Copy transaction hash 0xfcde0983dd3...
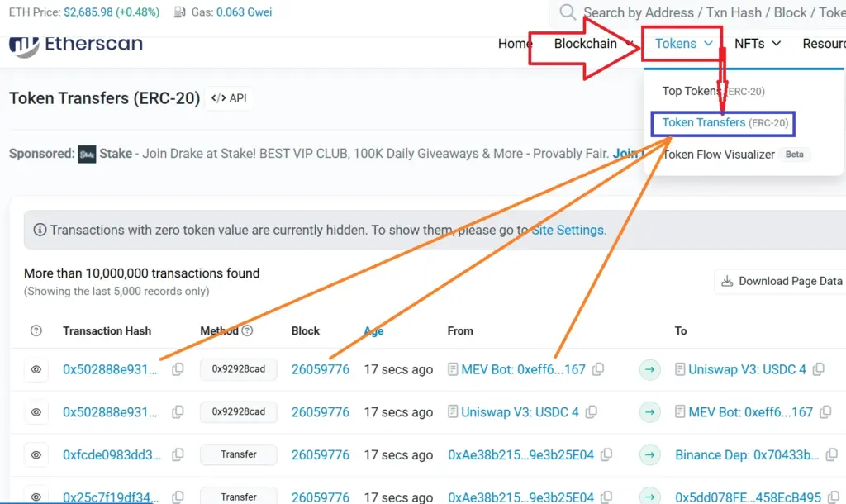Viewport: 846px width, 504px height. [178, 454]
